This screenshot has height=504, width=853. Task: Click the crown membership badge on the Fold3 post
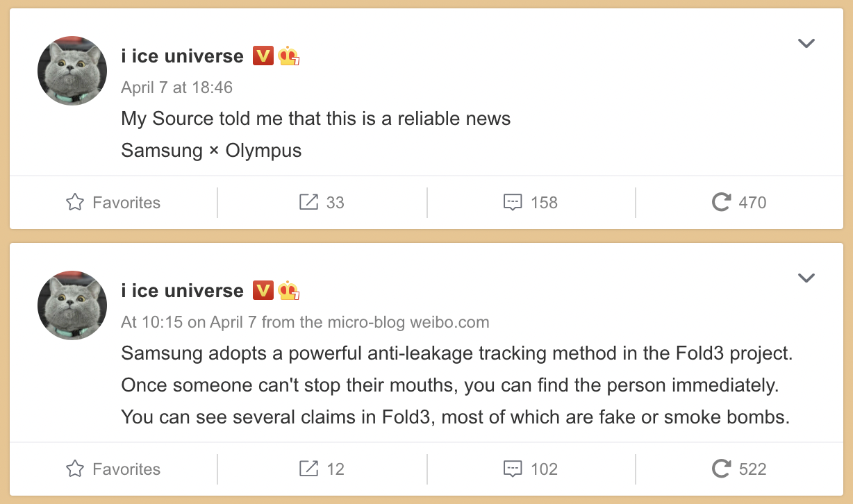(289, 291)
